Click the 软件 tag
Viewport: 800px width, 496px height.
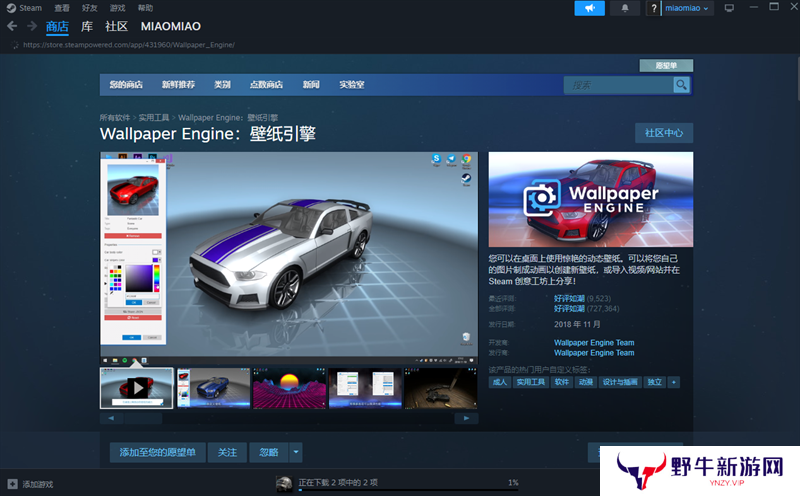click(562, 382)
